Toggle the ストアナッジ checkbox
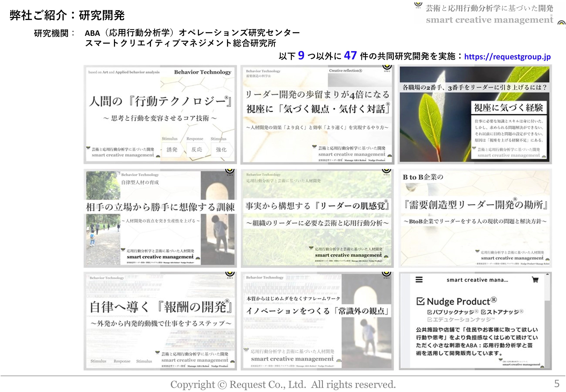 pyautogui.click(x=483, y=312)
